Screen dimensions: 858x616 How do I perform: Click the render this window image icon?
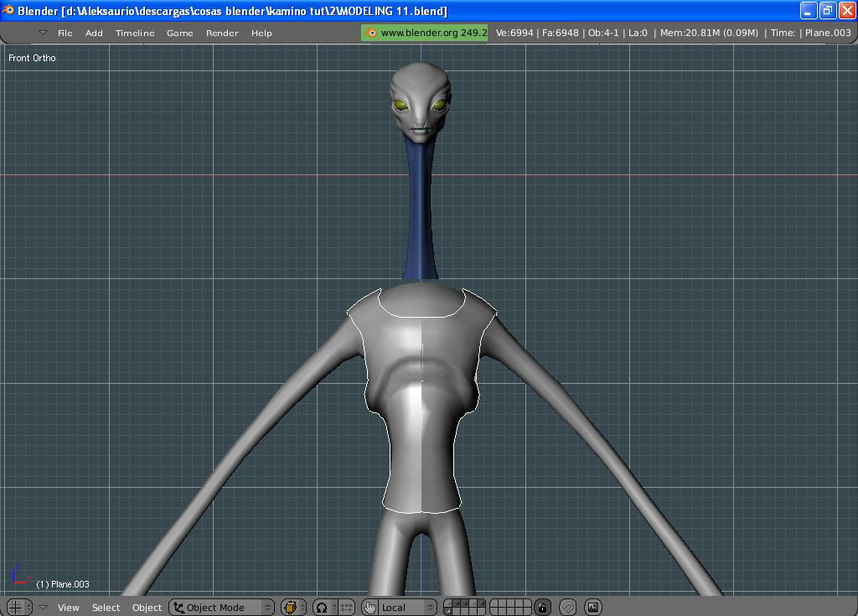tap(593, 608)
